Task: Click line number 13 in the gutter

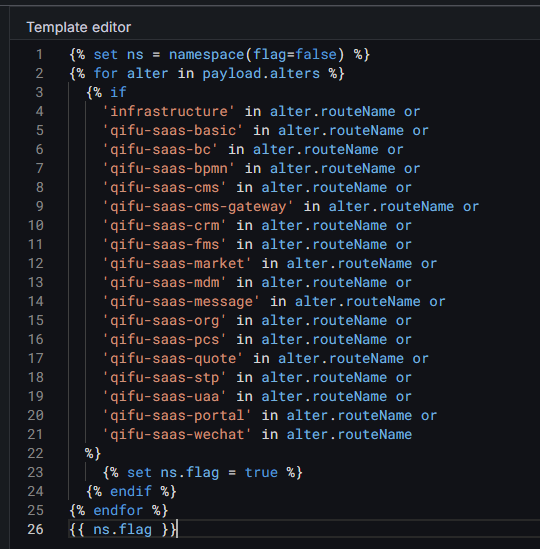Action: (36, 282)
